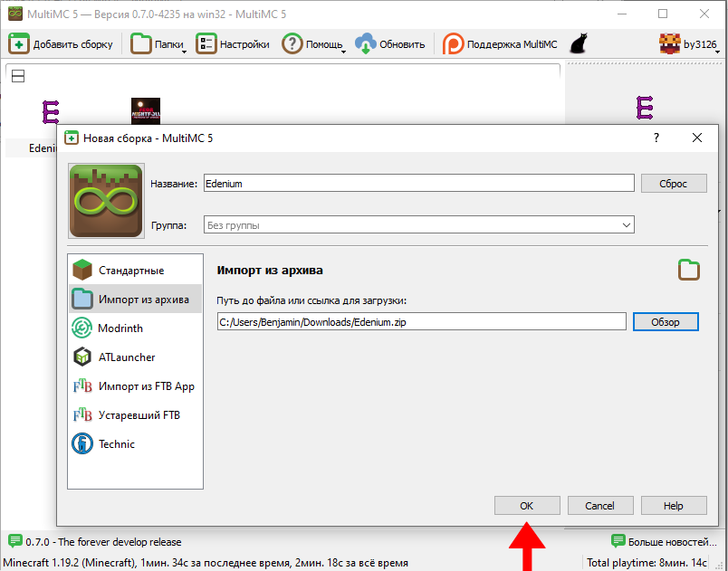Click the black cat icon

579,43
